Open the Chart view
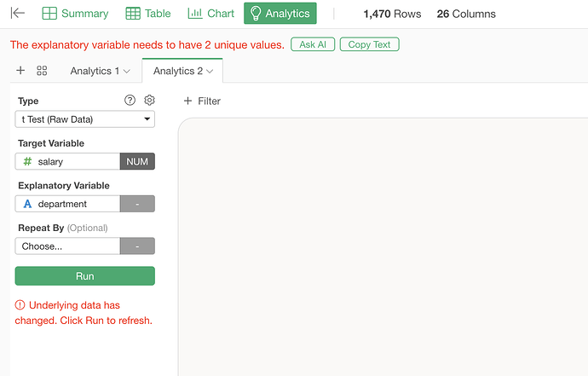Screen dimensions: 588x376 coord(210,14)
